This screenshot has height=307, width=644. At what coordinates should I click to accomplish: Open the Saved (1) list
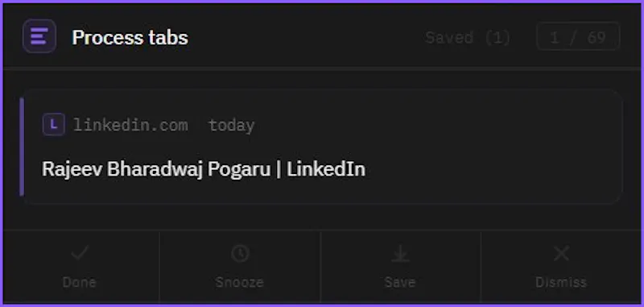click(468, 37)
